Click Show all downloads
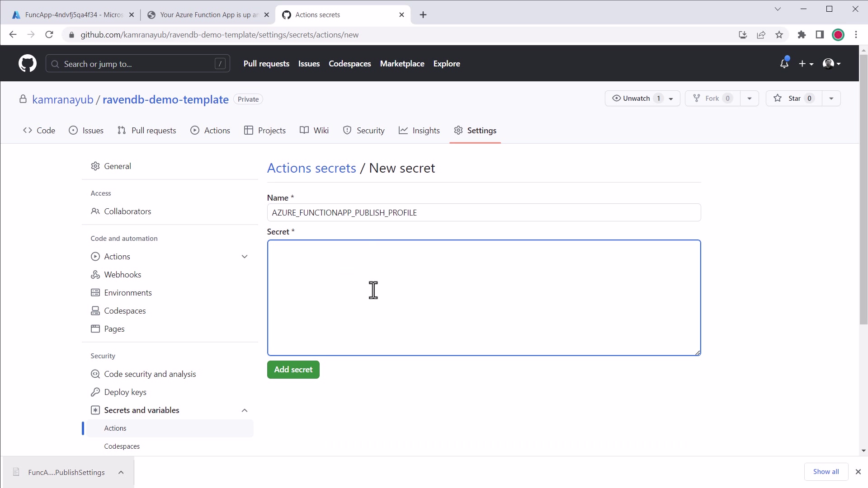Screen dimensions: 868x488 [x=826, y=472]
